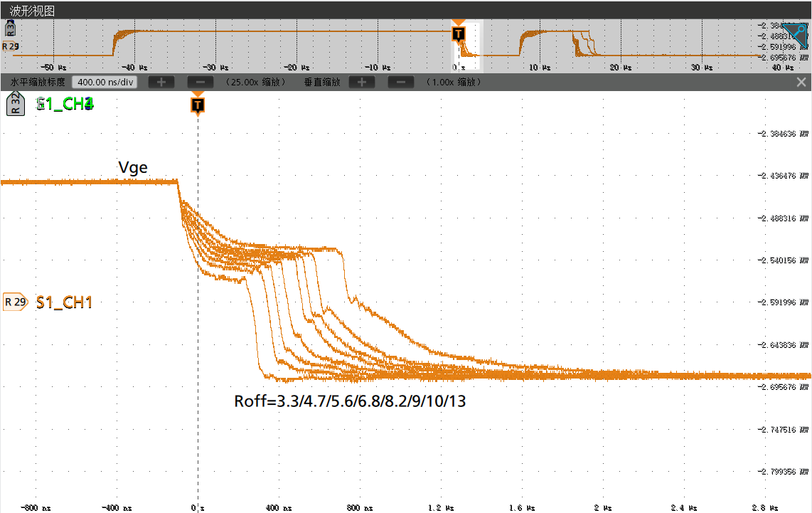Increase vertical zoom with plus button
The height and width of the screenshot is (513, 812).
pos(361,82)
